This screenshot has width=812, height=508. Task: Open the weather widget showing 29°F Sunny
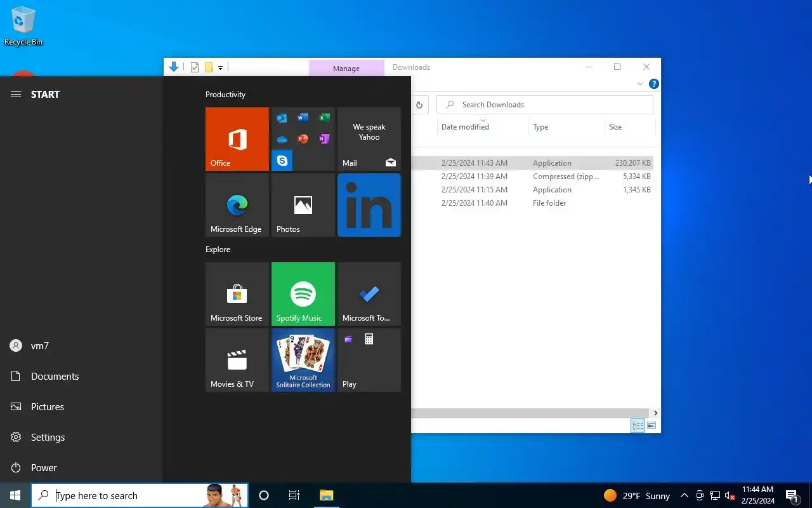pyautogui.click(x=636, y=496)
